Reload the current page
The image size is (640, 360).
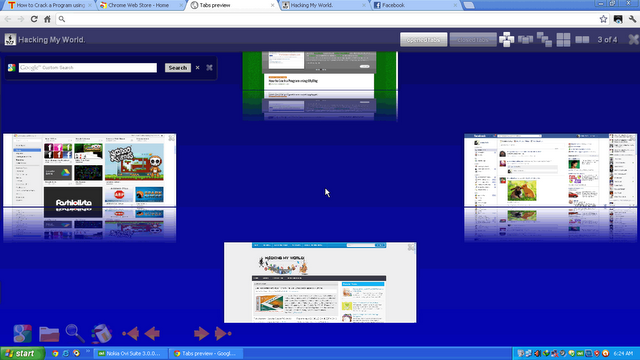34,19
